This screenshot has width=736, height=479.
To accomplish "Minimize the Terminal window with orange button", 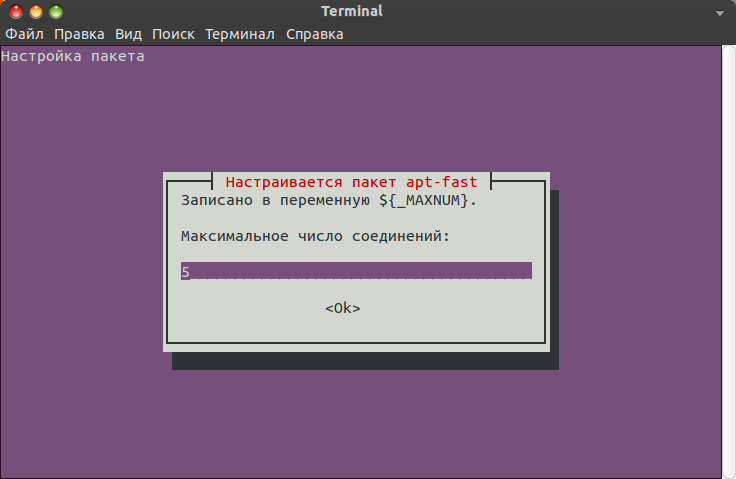I will 36,11.
